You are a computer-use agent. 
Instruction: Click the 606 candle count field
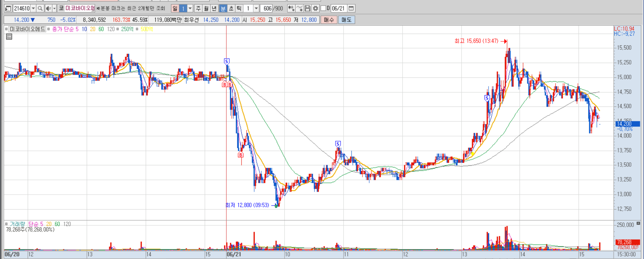coord(266,8)
